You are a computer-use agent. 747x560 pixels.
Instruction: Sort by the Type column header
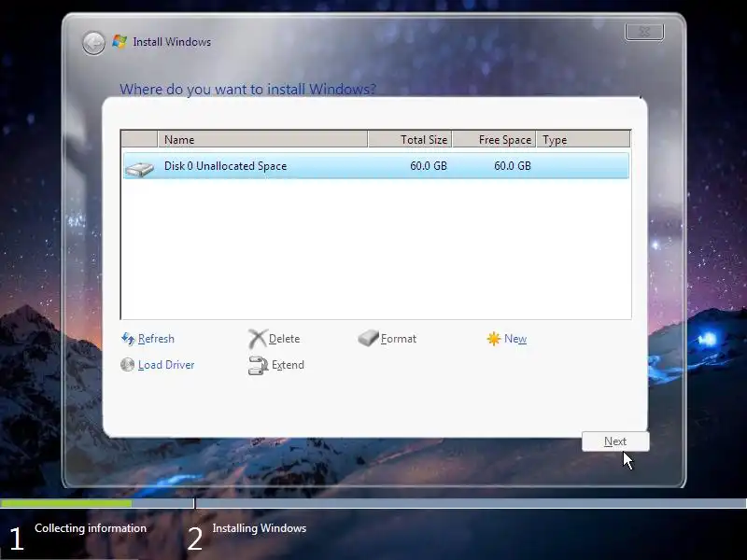click(x=583, y=139)
